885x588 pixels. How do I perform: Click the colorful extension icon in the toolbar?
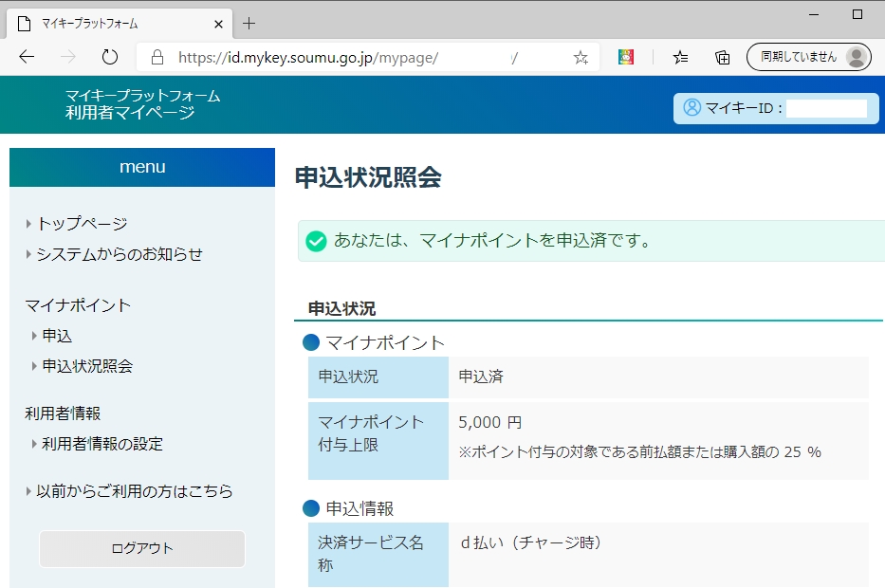point(626,57)
